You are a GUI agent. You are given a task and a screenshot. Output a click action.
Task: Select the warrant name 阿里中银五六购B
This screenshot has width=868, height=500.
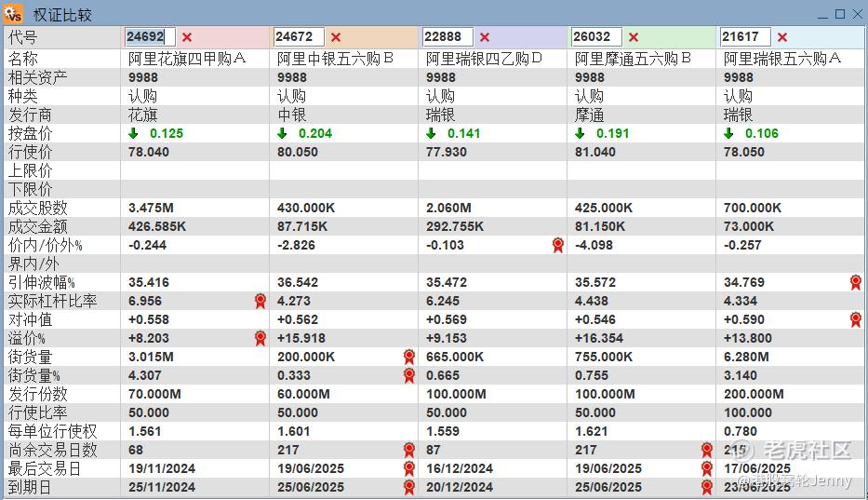[x=336, y=59]
